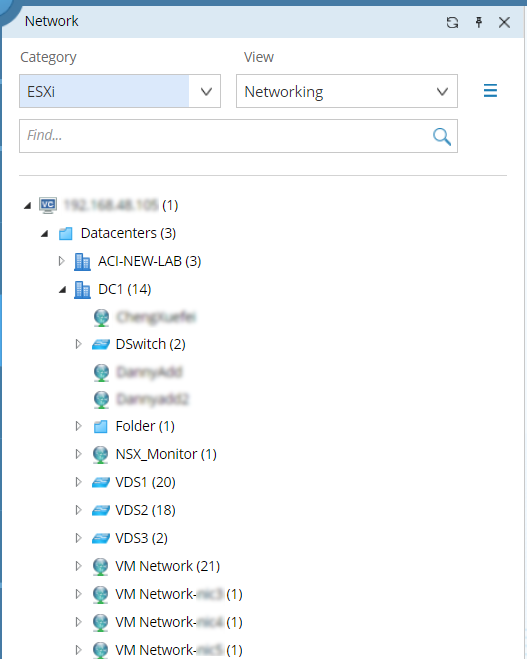This screenshot has height=659, width=527.
Task: Select VM Network (21) item
Action: [168, 567]
